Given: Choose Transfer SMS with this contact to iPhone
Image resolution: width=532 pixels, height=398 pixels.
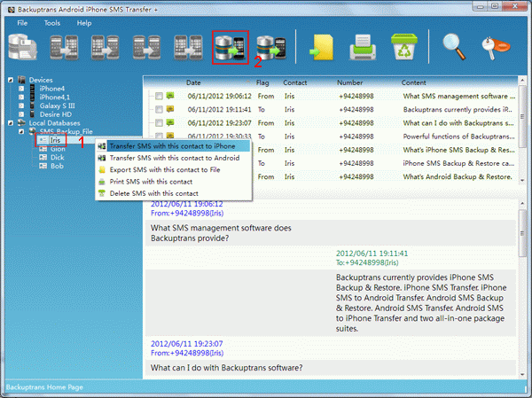Looking at the screenshot, I should (x=174, y=146).
